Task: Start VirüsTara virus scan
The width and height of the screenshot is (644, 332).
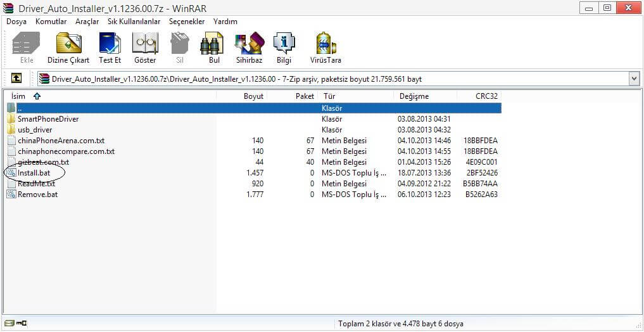Action: pos(325,48)
